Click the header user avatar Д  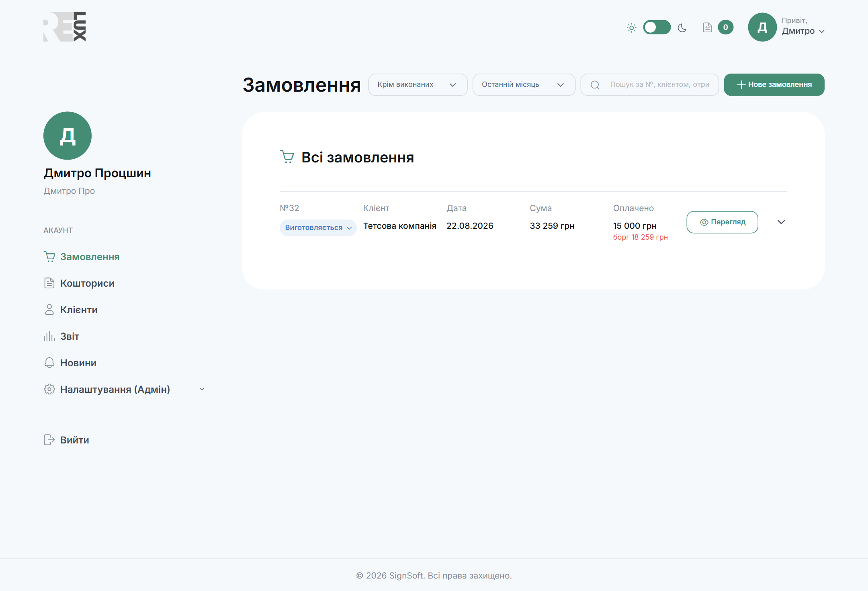click(x=762, y=27)
